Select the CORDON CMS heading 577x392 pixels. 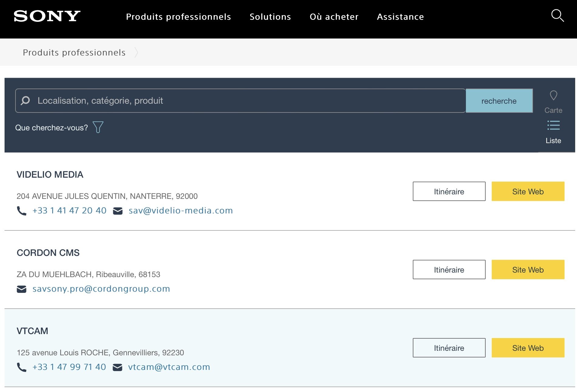48,253
